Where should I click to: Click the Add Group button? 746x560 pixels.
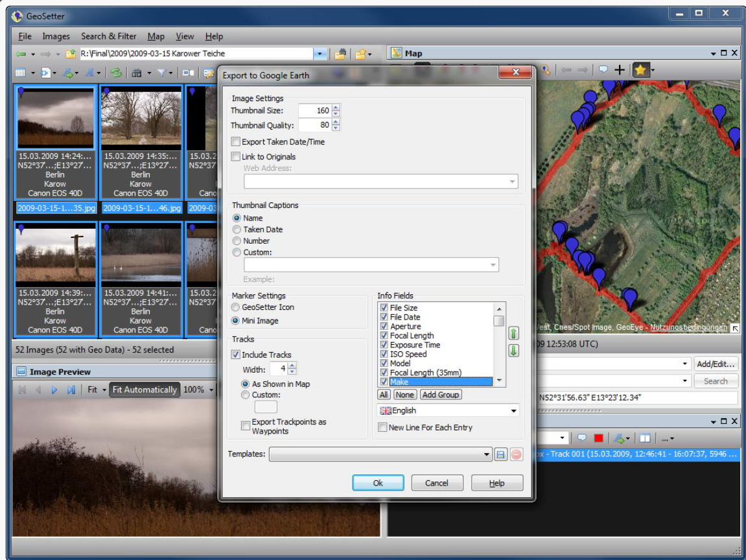(x=441, y=395)
